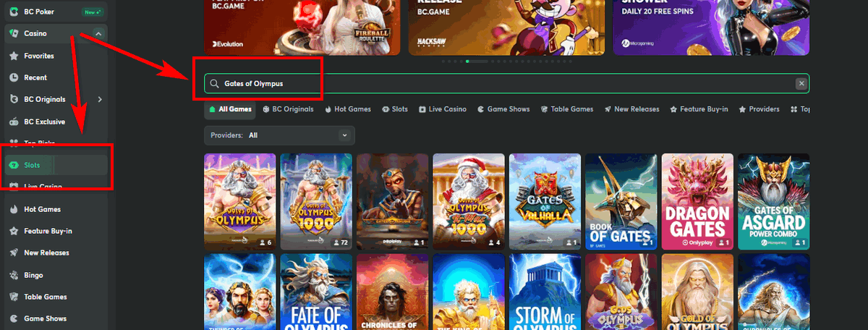Open Fate of Olympus game

click(316, 292)
